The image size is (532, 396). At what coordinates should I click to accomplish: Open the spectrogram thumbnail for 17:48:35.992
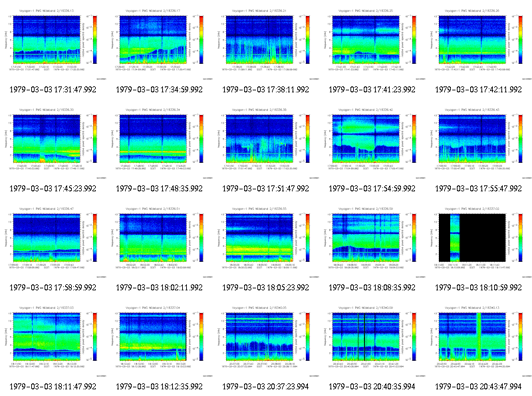pos(160,143)
